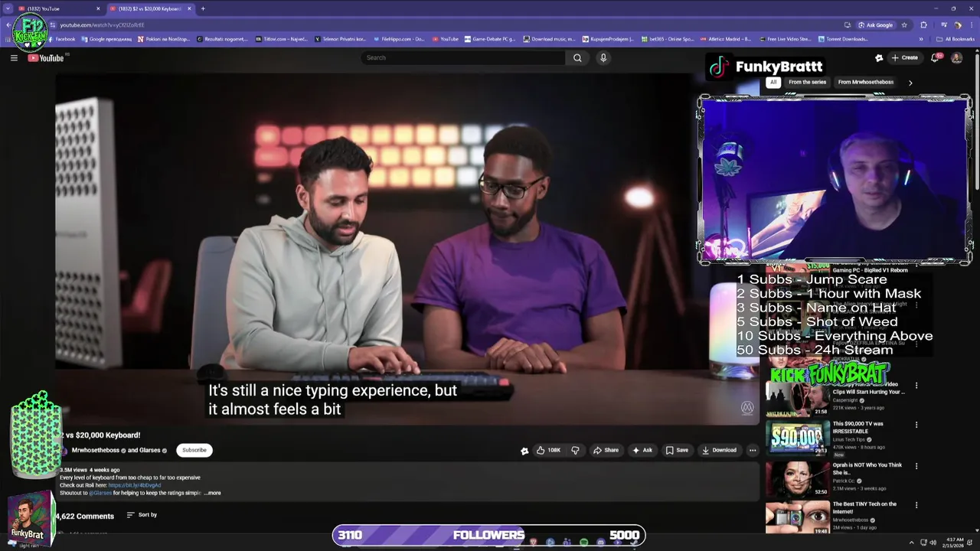Open more actions ellipsis below video

pyautogui.click(x=753, y=450)
